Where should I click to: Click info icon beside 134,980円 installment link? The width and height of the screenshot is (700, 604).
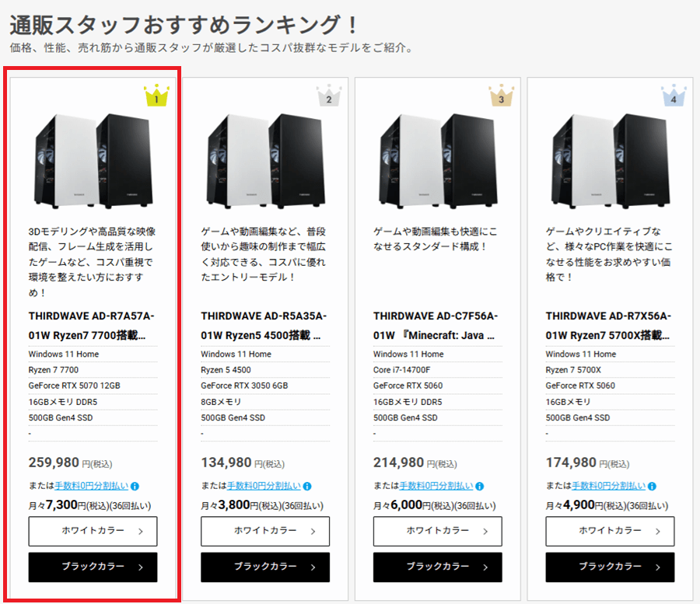coord(307,486)
